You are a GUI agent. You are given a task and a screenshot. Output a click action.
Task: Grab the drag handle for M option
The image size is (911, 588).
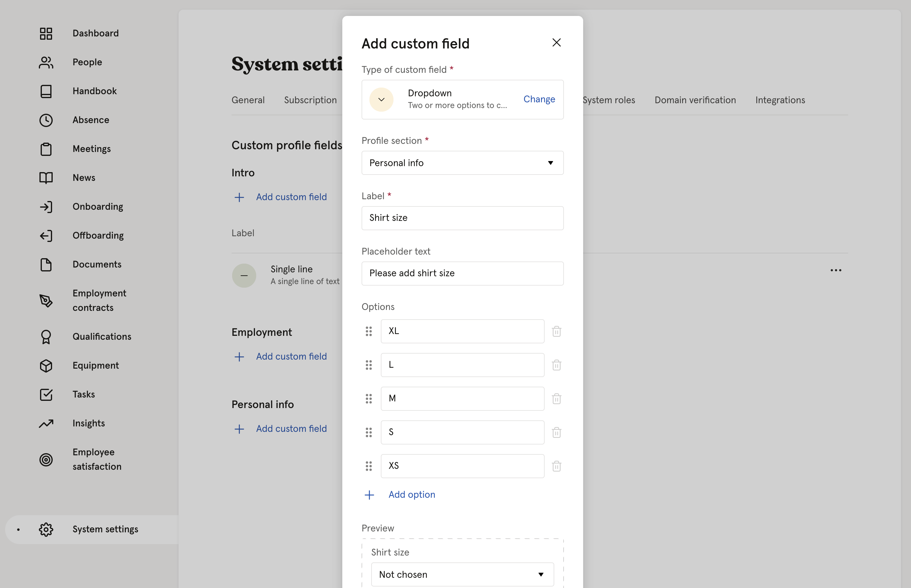(x=368, y=399)
